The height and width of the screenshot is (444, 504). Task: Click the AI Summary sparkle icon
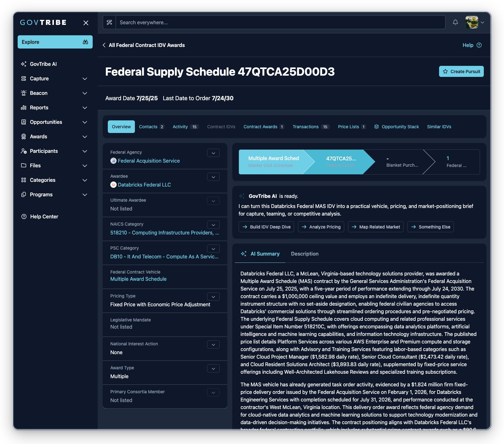[x=244, y=254]
